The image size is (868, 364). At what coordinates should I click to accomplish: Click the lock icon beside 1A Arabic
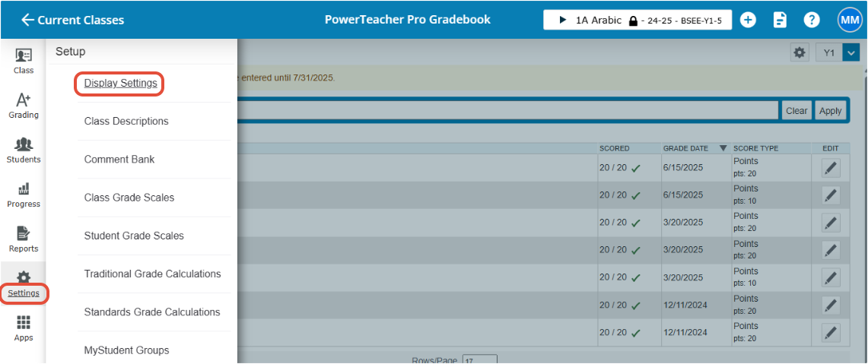click(633, 21)
